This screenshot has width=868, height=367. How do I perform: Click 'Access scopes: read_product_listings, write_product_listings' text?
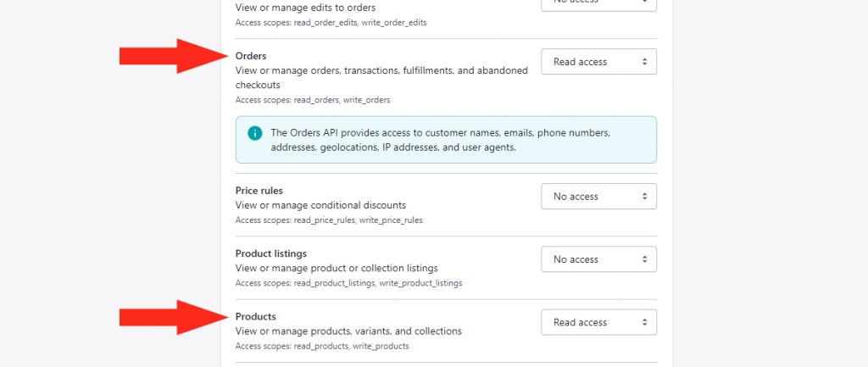click(348, 283)
